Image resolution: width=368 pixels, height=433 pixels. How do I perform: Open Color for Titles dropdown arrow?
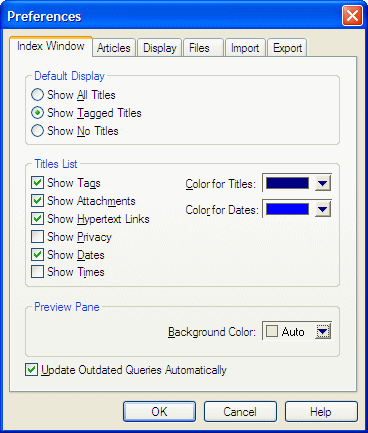point(323,183)
